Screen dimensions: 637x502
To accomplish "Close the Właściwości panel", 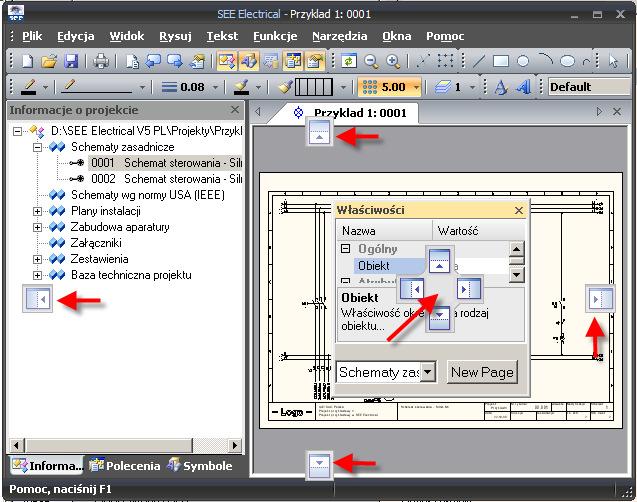I will (519, 210).
